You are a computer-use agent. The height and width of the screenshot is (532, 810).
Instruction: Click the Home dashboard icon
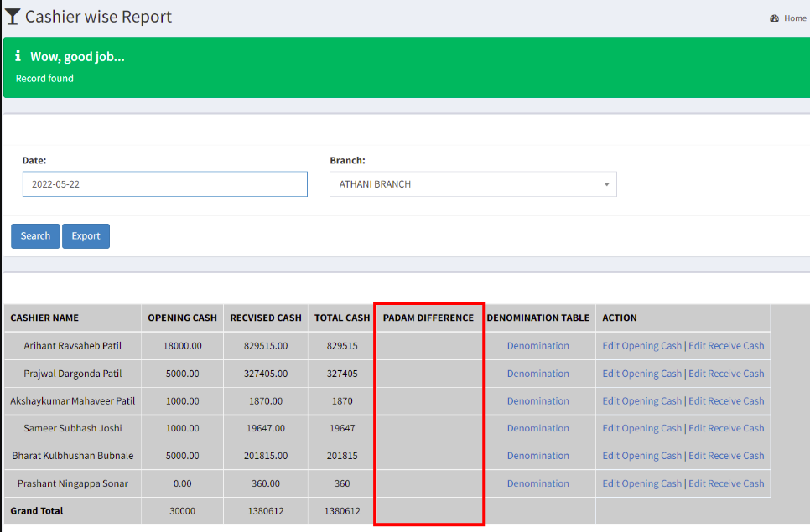774,18
